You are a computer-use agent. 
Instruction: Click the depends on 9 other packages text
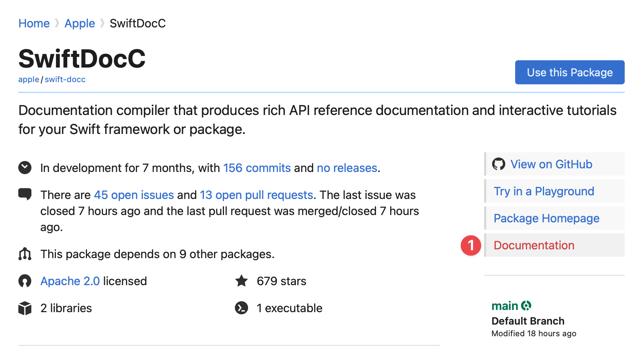point(157,254)
